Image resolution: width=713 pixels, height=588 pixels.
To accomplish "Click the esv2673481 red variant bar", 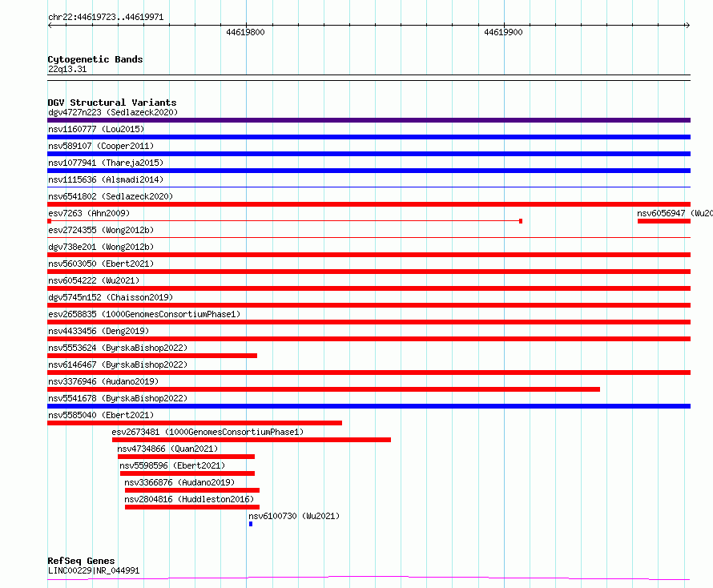I will click(x=252, y=440).
